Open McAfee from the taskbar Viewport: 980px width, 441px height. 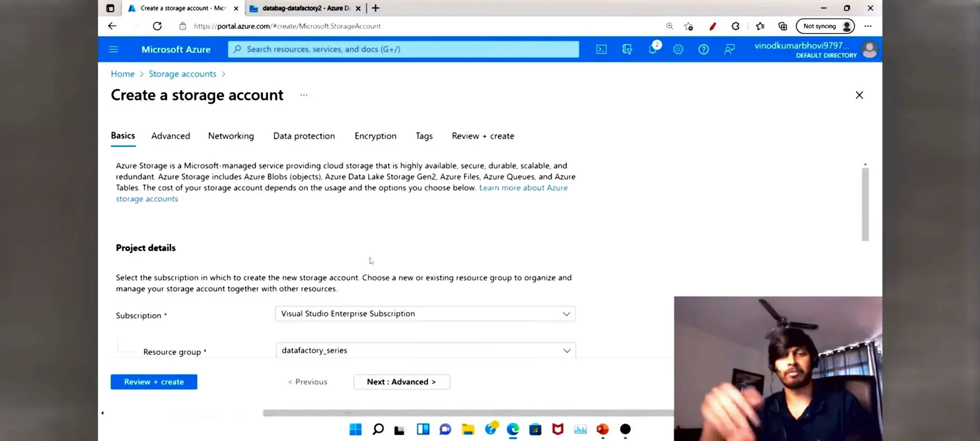pyautogui.click(x=558, y=430)
